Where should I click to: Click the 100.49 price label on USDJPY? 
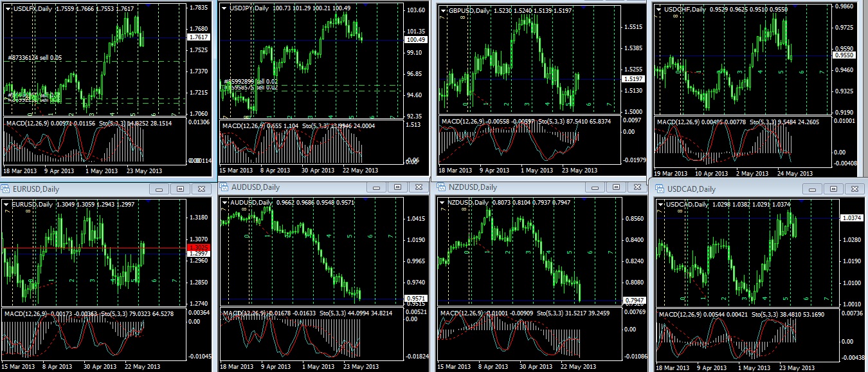[x=417, y=40]
